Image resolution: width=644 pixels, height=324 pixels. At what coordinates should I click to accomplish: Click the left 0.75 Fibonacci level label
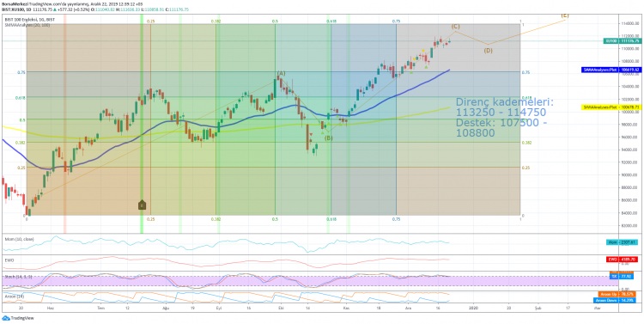click(21, 72)
